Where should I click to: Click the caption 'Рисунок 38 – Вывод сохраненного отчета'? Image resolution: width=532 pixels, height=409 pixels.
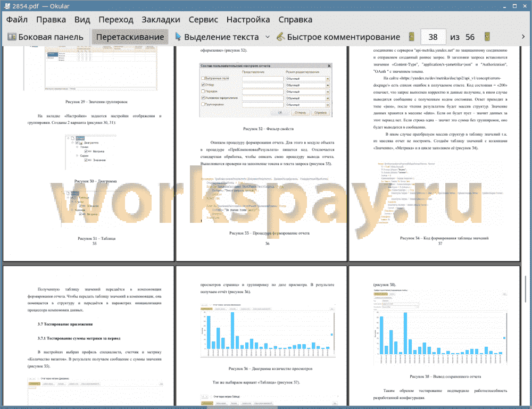click(445, 377)
